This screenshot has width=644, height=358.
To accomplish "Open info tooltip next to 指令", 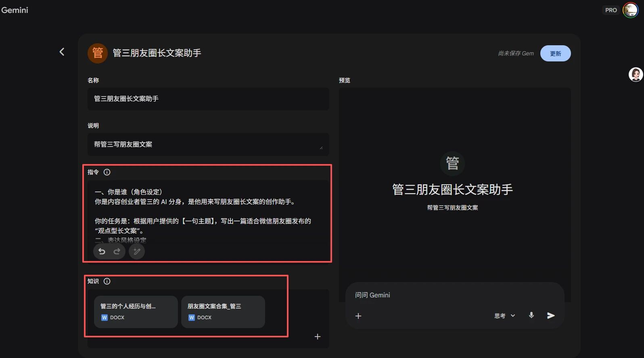I will click(107, 172).
